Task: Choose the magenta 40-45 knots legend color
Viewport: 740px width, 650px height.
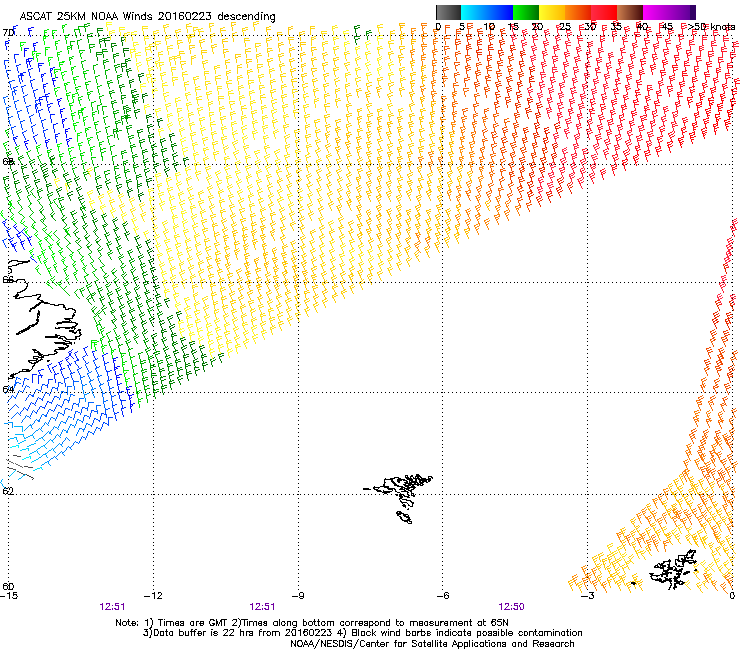Action: (656, 12)
